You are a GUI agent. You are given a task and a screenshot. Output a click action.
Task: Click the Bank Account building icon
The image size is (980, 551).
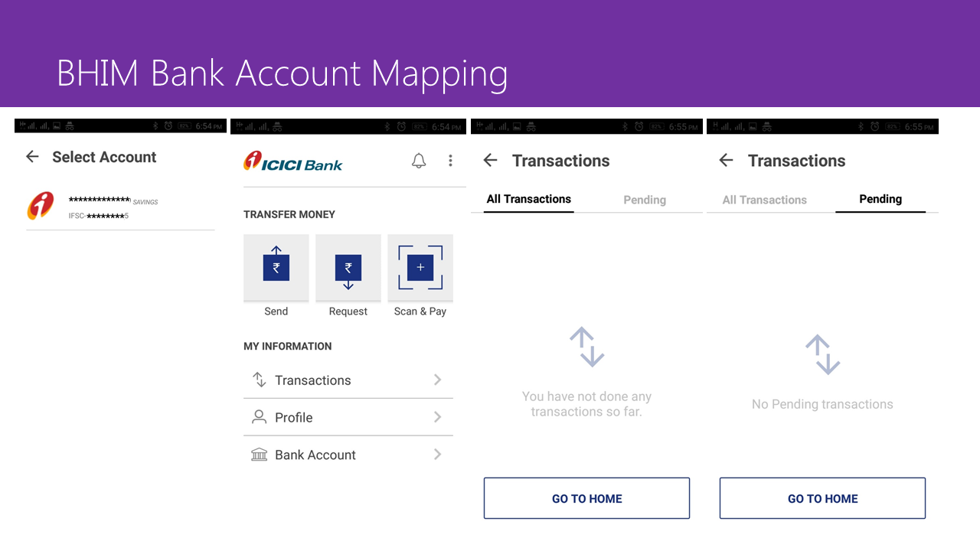click(260, 455)
